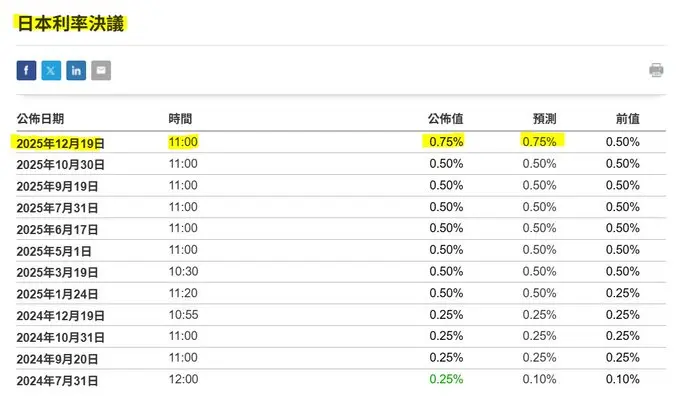Share the page on Facebook
The image size is (680, 405).
[26, 70]
